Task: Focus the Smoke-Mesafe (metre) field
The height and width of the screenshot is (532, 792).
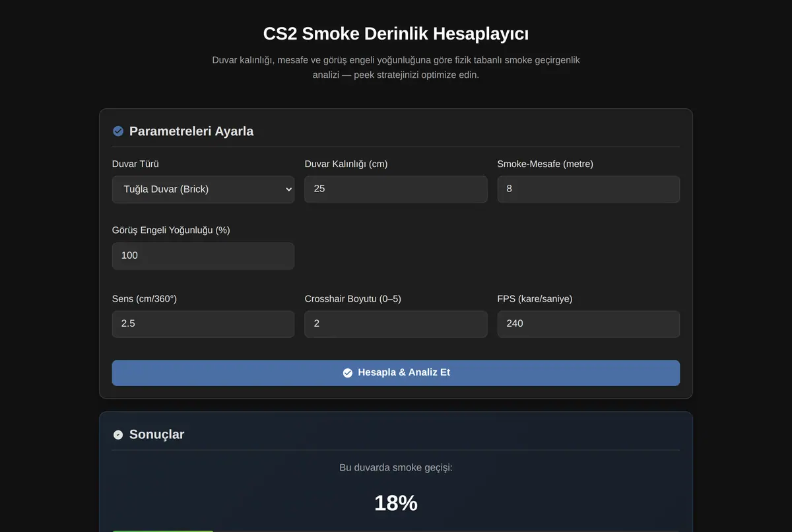Action: [x=589, y=189]
